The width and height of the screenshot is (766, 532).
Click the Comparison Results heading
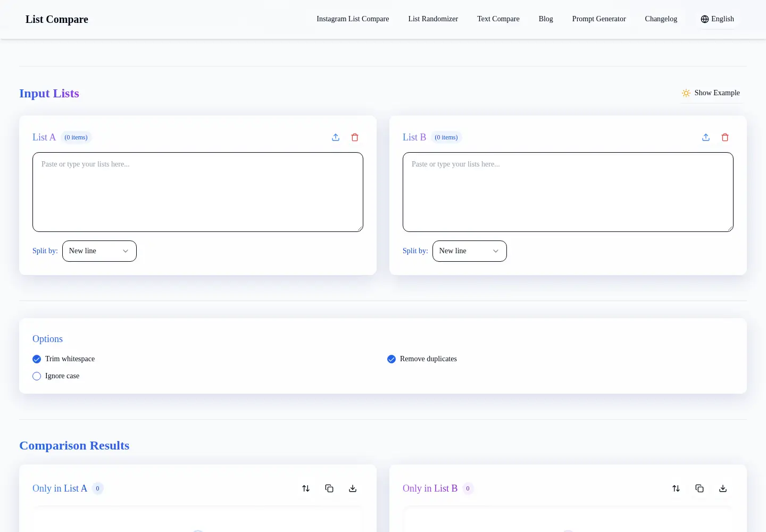[x=74, y=446]
